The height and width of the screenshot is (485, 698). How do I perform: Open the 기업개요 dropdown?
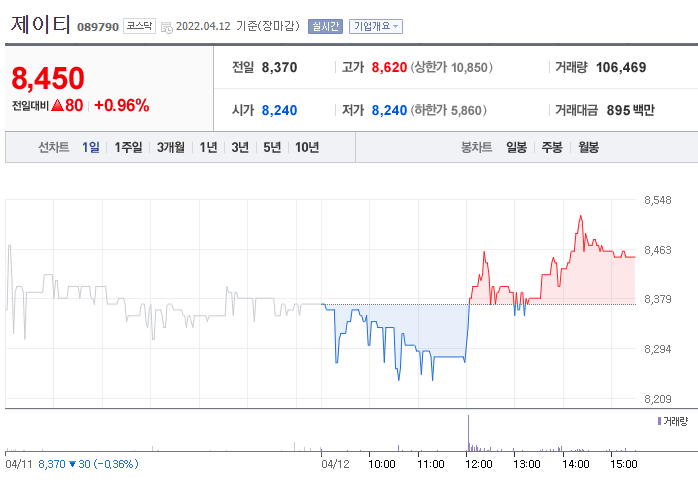point(376,26)
